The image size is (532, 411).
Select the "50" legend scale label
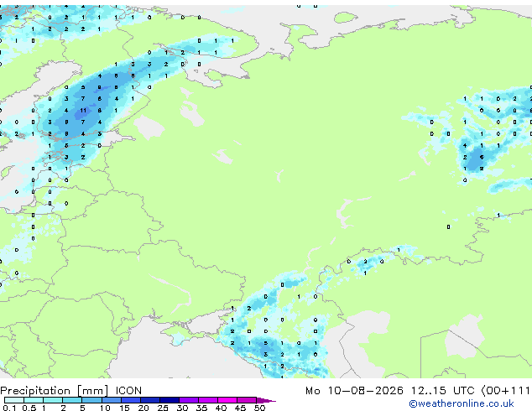click(x=259, y=408)
